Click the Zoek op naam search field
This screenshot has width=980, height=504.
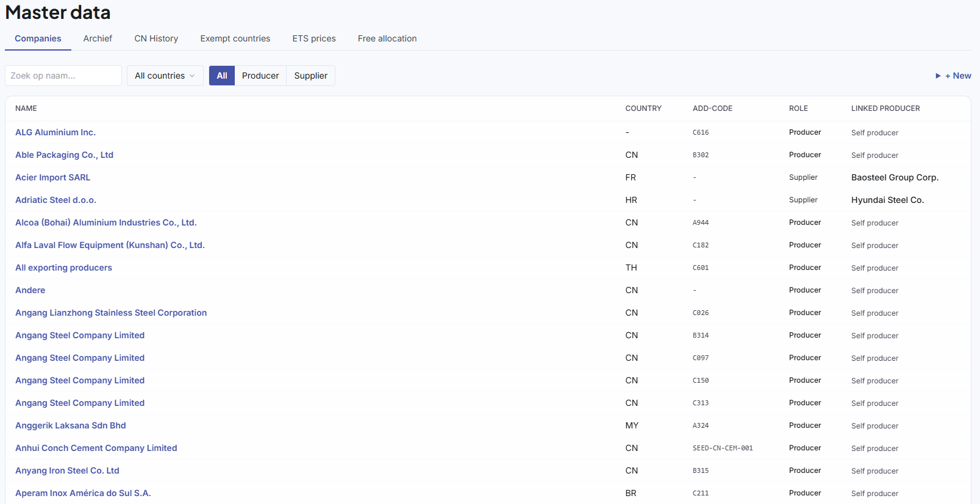tap(63, 76)
